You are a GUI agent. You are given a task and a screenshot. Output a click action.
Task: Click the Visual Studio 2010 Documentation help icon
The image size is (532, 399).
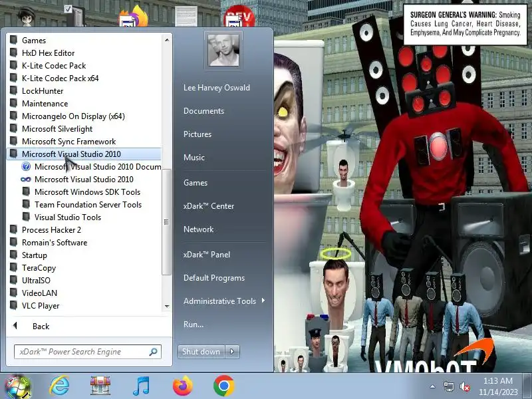26,167
